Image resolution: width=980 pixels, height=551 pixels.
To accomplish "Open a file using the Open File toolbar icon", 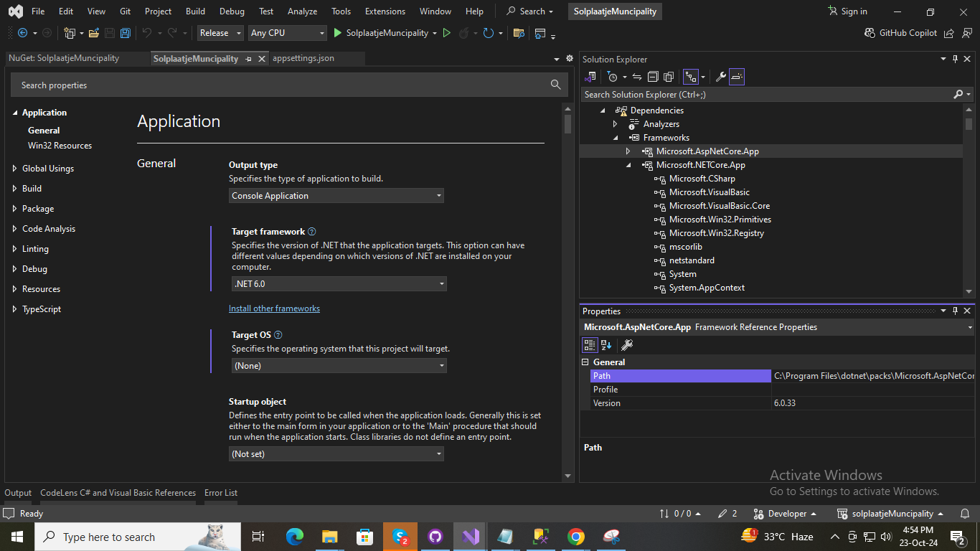I will click(x=94, y=32).
